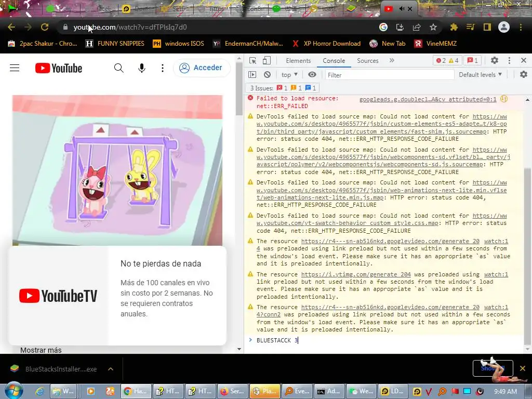The width and height of the screenshot is (532, 399).
Task: Click Mostrar más link
Action: tap(41, 350)
